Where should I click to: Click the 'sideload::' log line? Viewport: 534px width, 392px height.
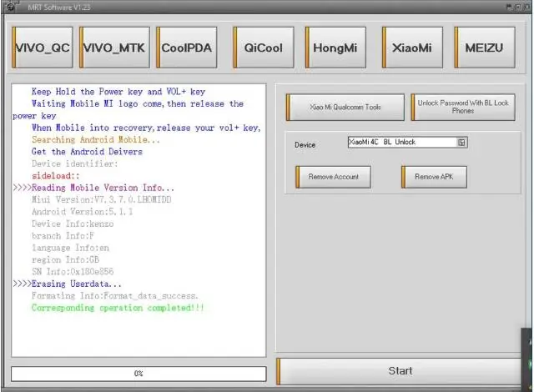pyautogui.click(x=56, y=176)
